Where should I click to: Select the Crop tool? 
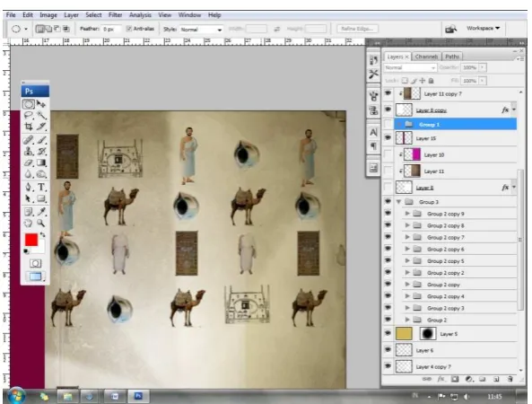point(28,127)
